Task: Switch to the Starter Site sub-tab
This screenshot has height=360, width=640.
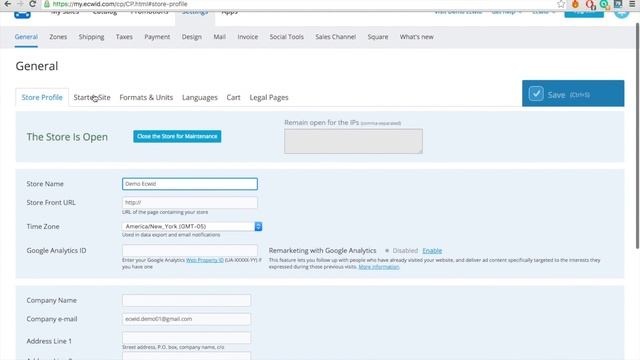Action: pyautogui.click(x=92, y=98)
